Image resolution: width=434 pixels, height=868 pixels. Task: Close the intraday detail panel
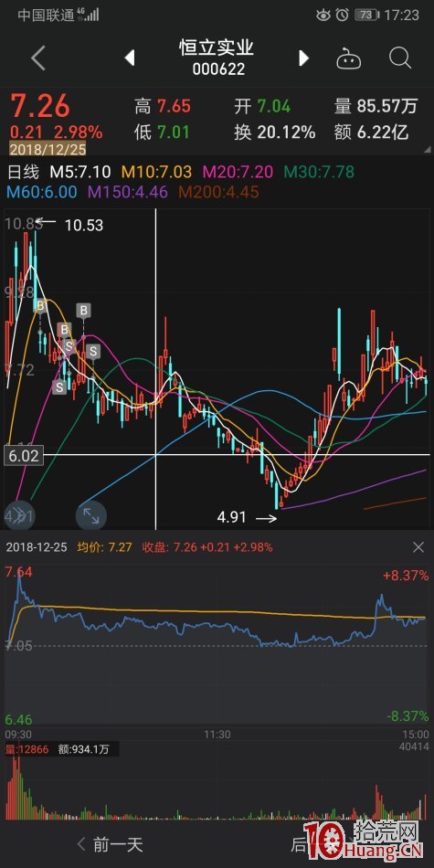coord(418,547)
